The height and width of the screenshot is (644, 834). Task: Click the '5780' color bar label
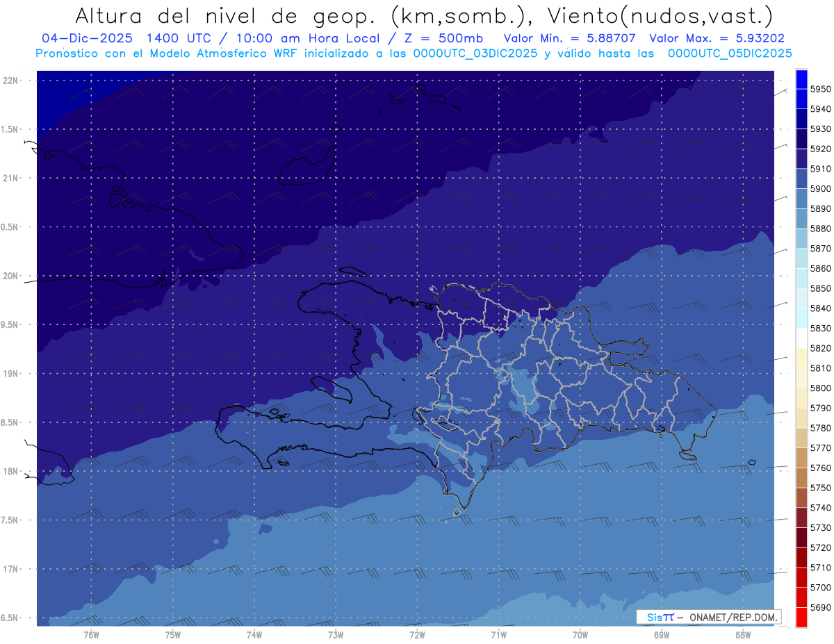click(x=821, y=428)
